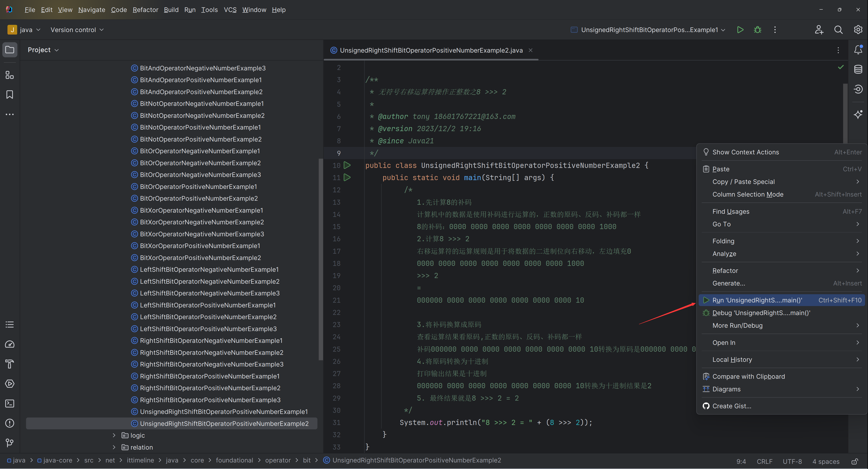This screenshot has width=868, height=469.
Task: Select LeftShiftBitOperatorPositiveNumberExample1 in project tree
Action: pos(208,305)
